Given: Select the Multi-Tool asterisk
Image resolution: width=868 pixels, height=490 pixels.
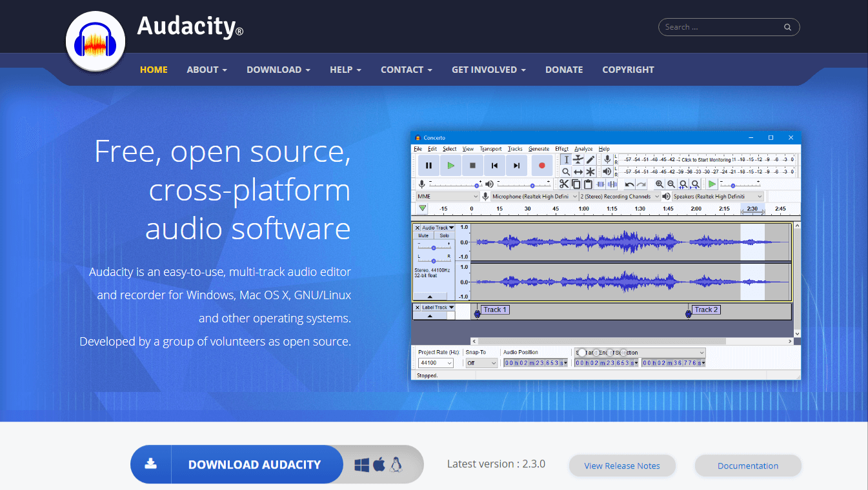Looking at the screenshot, I should coord(590,172).
